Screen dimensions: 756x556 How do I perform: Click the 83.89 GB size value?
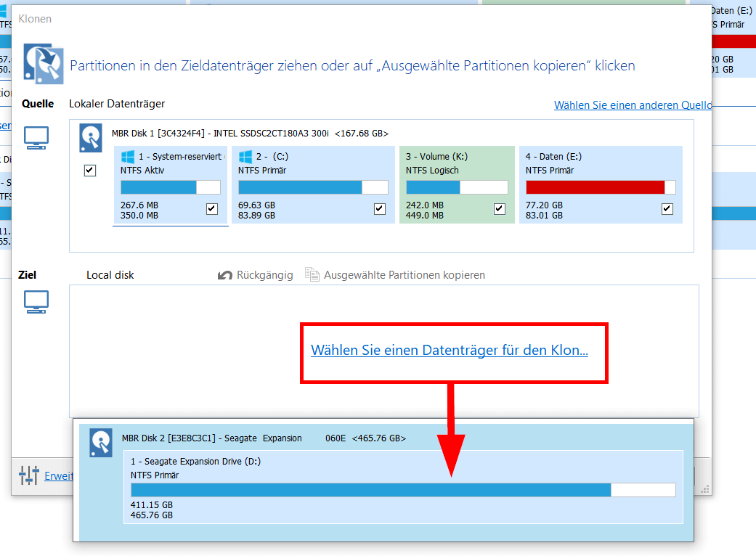click(256, 216)
